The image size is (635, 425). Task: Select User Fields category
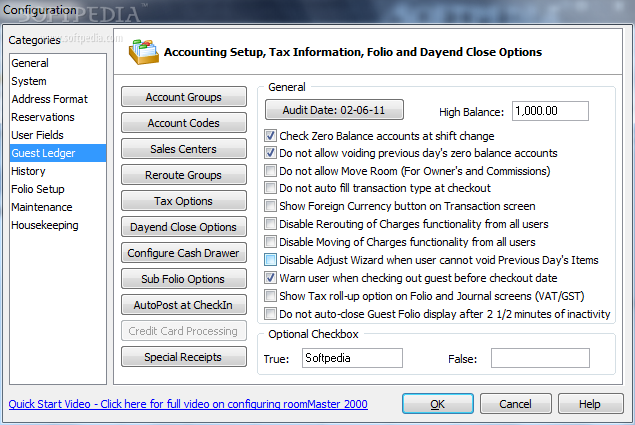[37, 135]
